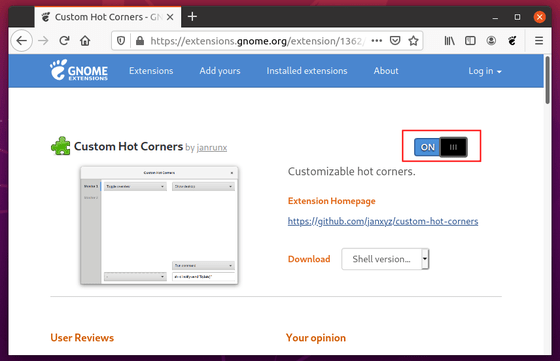Open Extensions navigation item
This screenshot has height=361, width=560.
click(x=151, y=71)
